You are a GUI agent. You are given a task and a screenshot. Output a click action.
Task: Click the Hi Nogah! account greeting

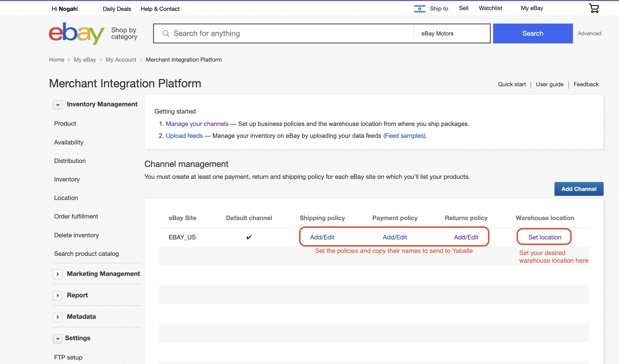[x=65, y=9]
